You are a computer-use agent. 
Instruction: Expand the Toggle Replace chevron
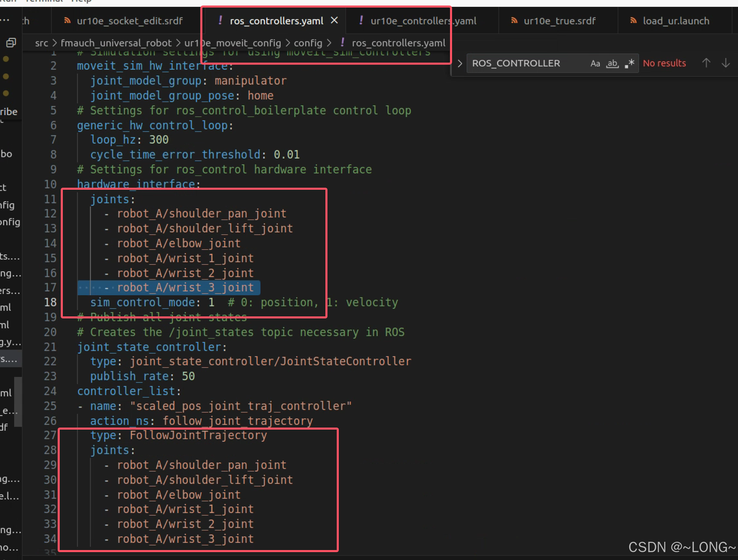[x=460, y=63]
